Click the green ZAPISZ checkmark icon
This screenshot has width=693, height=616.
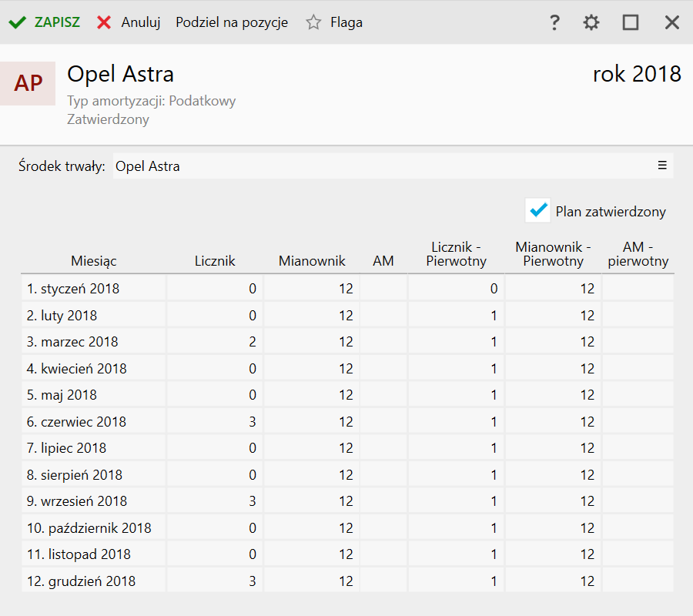[x=17, y=22]
